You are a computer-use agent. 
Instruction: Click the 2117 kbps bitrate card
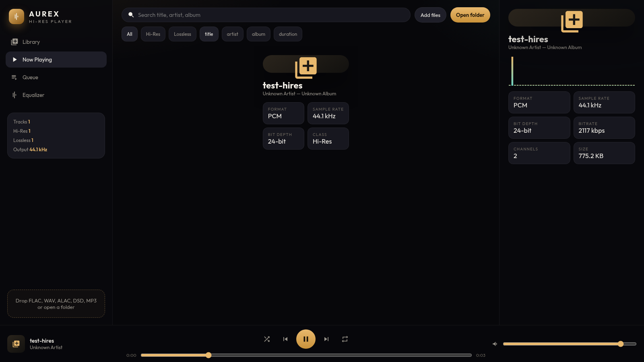604,128
